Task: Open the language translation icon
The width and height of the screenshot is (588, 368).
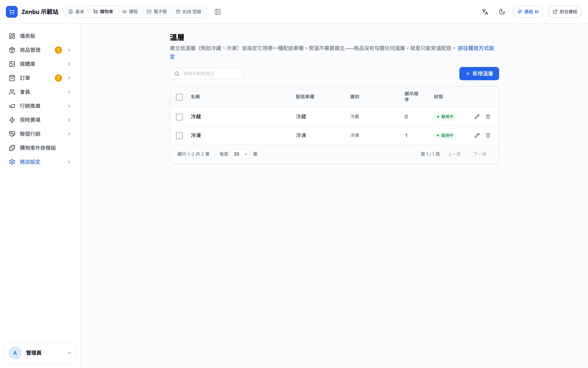Action: tap(485, 12)
